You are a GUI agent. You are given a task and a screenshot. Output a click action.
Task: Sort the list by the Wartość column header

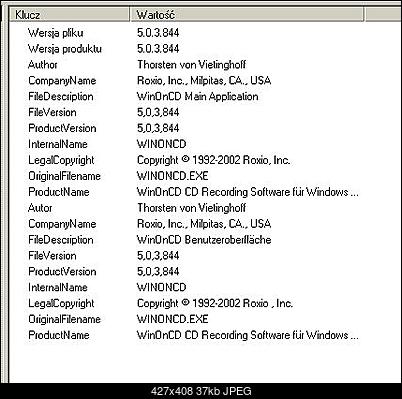247,15
